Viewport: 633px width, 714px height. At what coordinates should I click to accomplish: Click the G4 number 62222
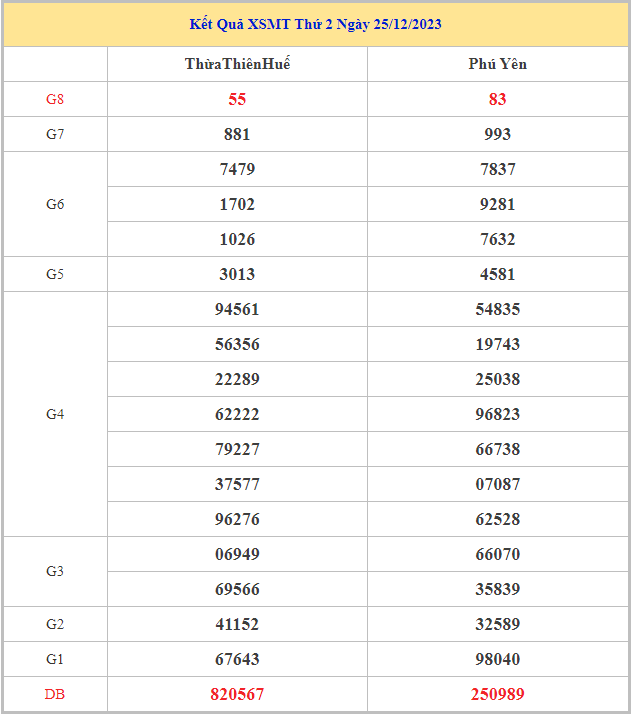(x=237, y=414)
